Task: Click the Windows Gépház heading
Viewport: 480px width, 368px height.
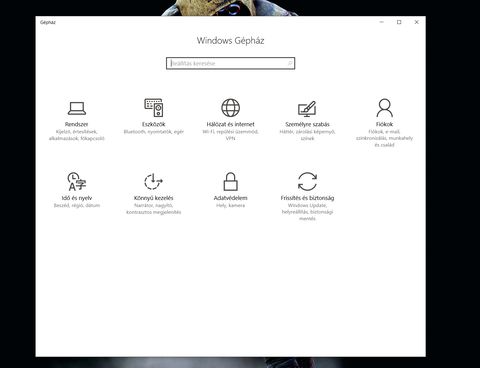Action: (x=230, y=41)
